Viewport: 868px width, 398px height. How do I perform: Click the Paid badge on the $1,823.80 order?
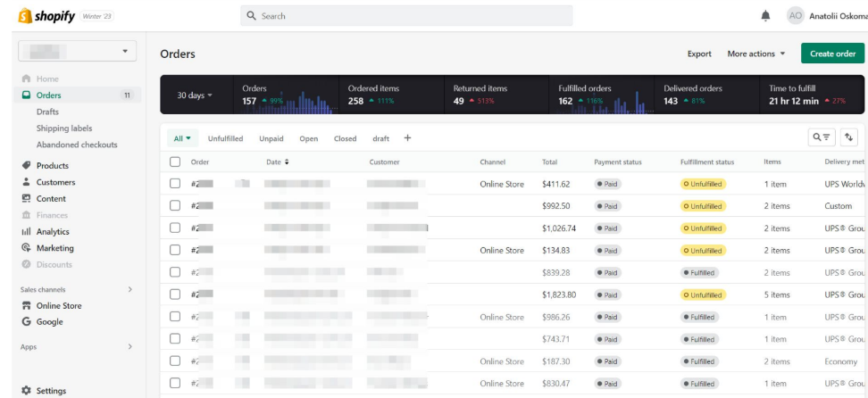(x=607, y=295)
